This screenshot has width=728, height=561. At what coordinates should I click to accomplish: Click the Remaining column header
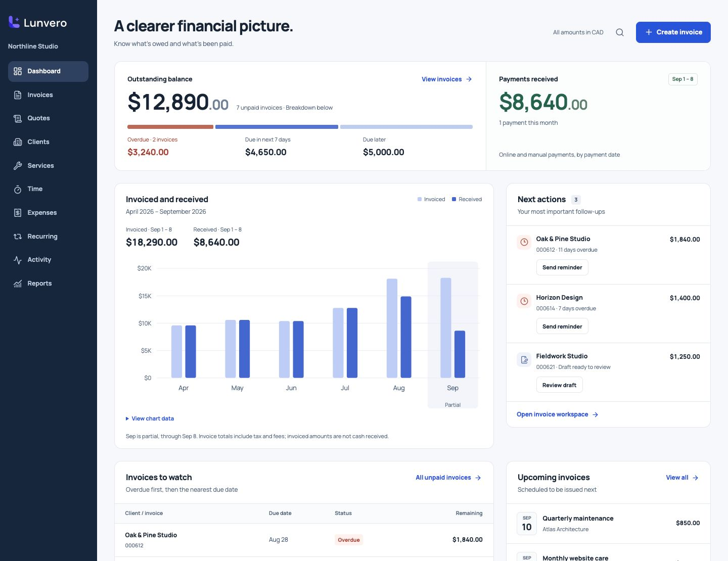pyautogui.click(x=469, y=513)
